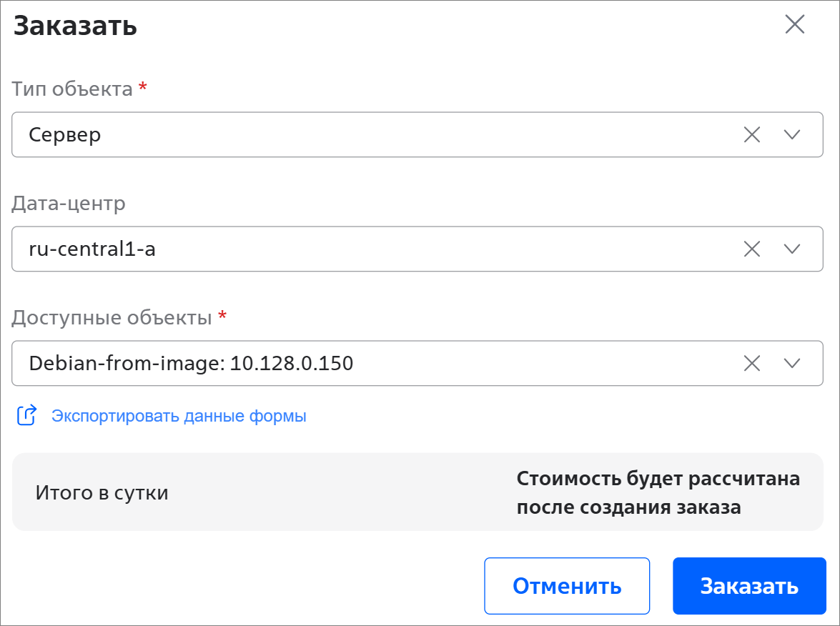Remove the Debian-from-image: 10.128.0.150 selection
840x626 pixels.
coord(752,363)
